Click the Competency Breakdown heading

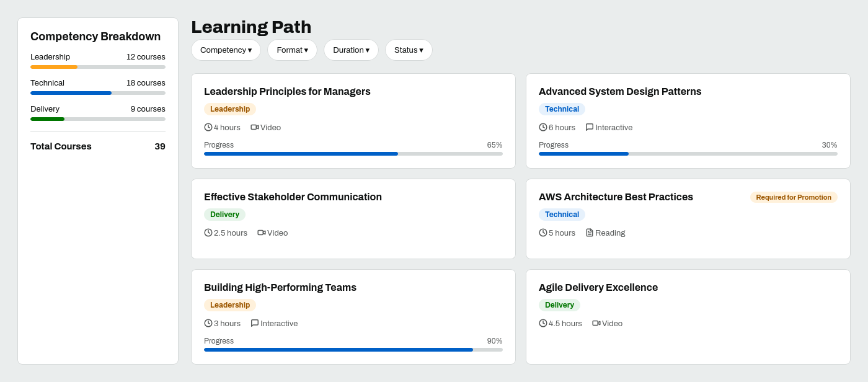(95, 37)
